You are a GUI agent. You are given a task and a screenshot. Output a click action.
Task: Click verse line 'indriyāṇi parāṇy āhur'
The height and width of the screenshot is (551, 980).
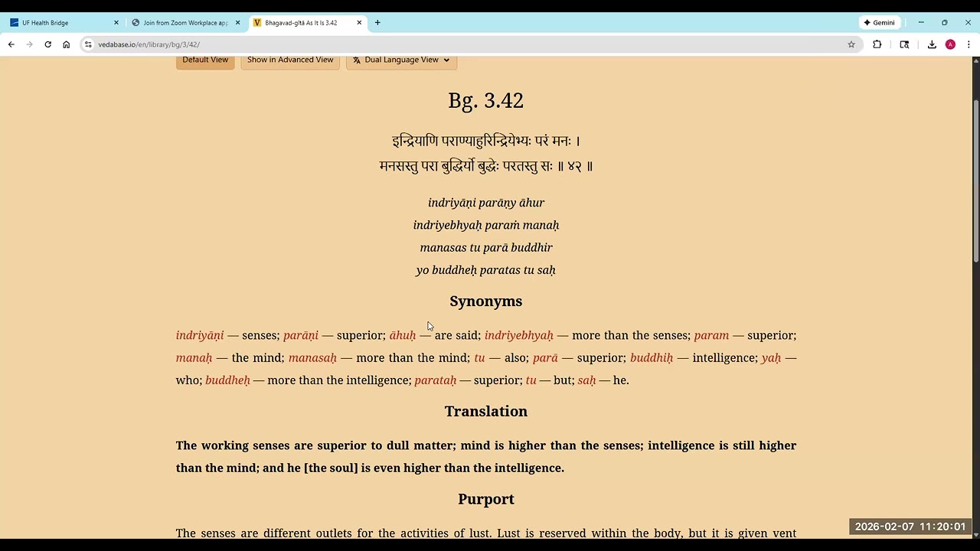point(486,203)
